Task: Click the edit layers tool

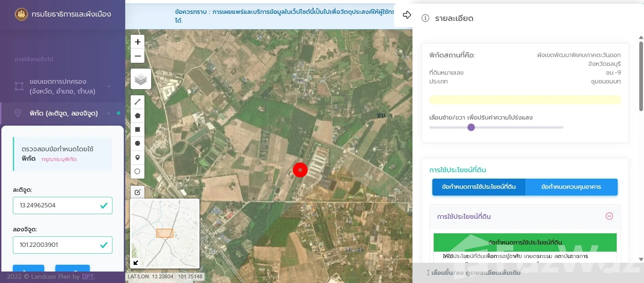Action: (x=138, y=192)
